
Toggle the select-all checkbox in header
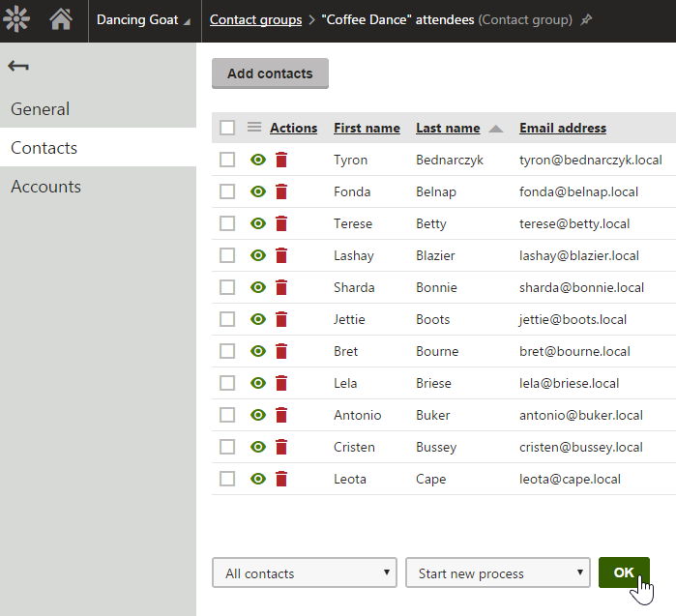pos(227,128)
